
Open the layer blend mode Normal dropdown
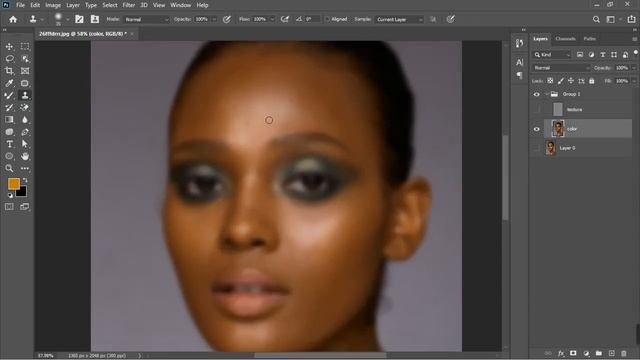tap(561, 68)
